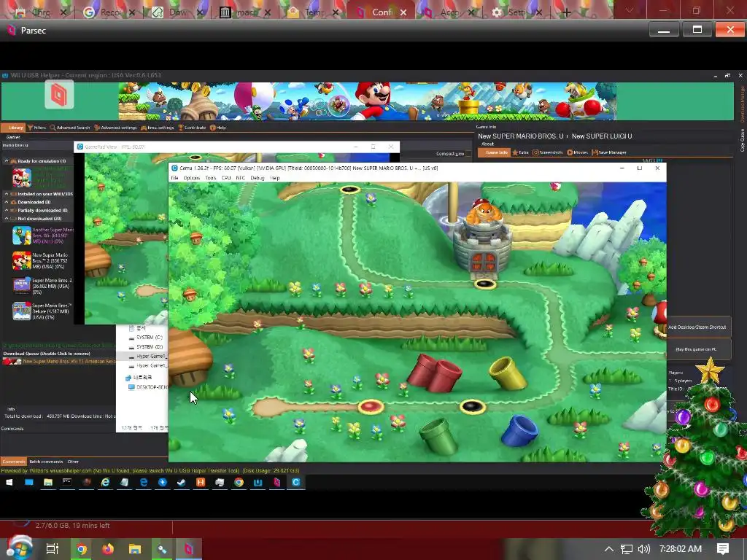Select the Game Info tab

[x=494, y=152]
